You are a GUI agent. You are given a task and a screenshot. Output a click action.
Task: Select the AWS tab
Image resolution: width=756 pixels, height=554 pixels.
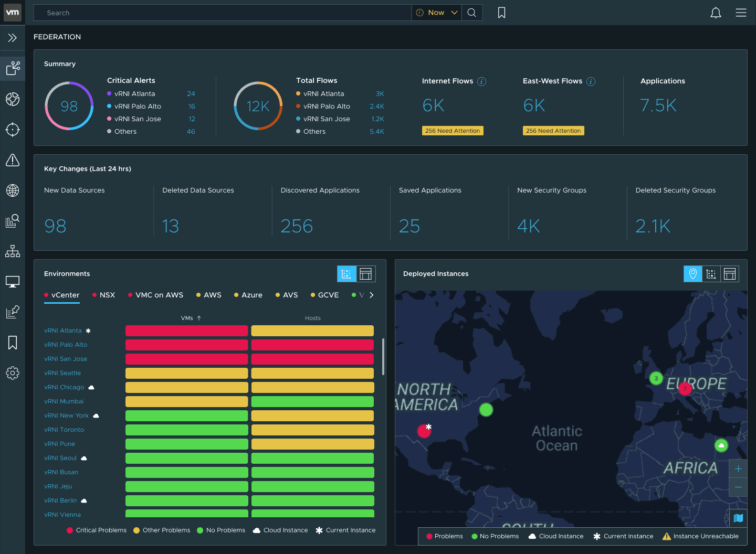tap(209, 295)
